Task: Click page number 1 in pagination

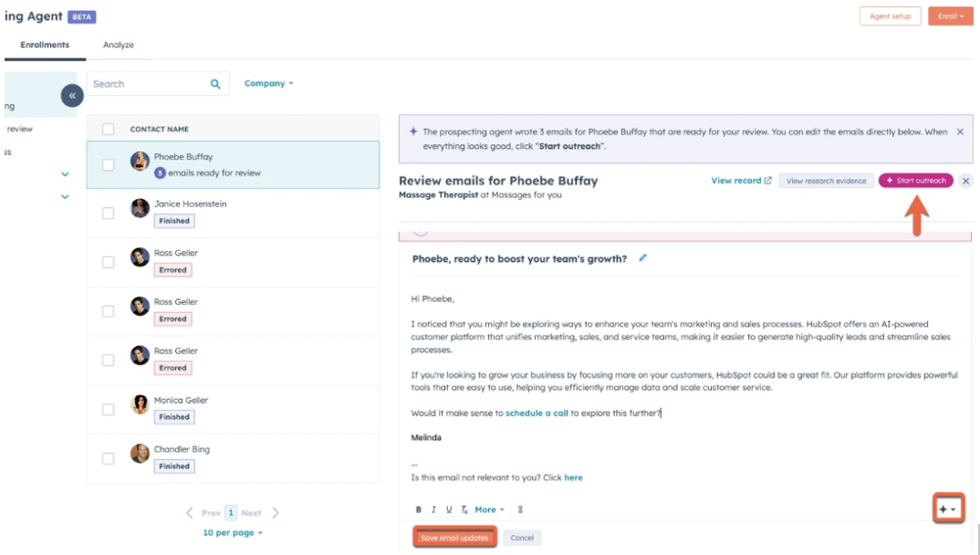Action: (x=231, y=513)
